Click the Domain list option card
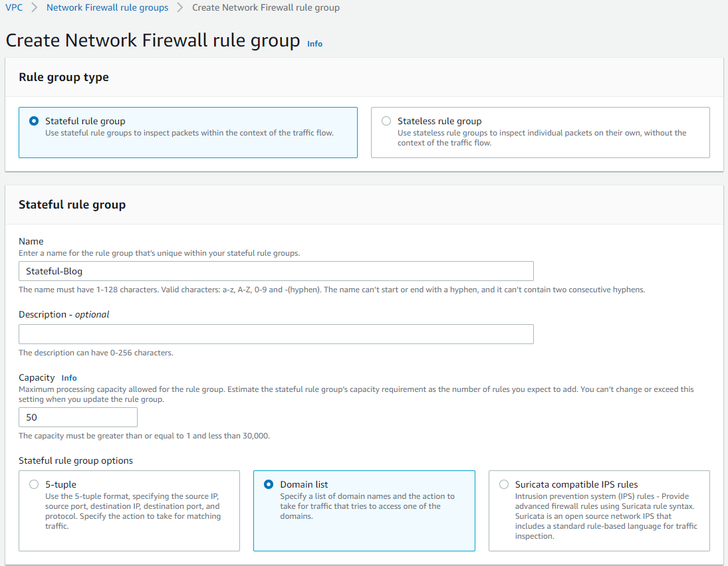Screen dimensions: 728x566 (x=364, y=510)
